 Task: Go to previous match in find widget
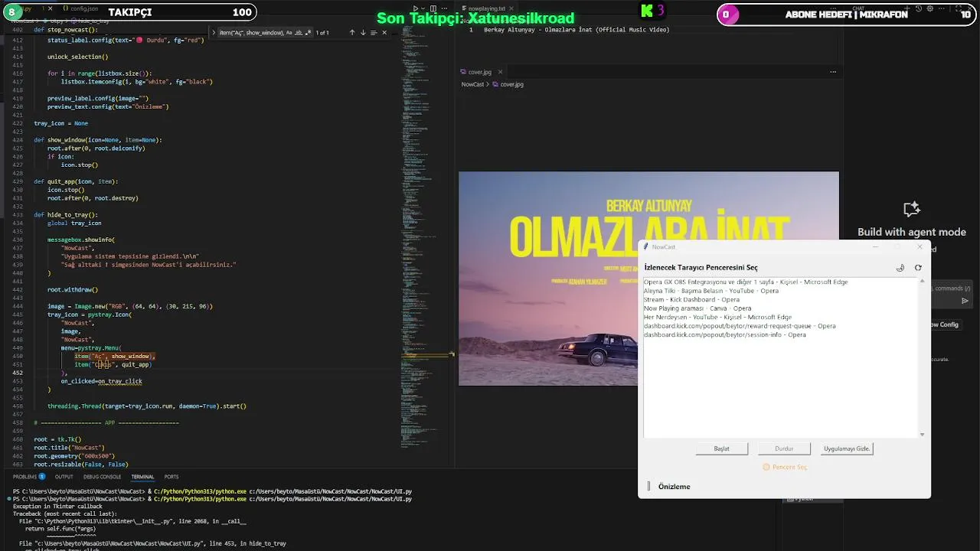(352, 33)
